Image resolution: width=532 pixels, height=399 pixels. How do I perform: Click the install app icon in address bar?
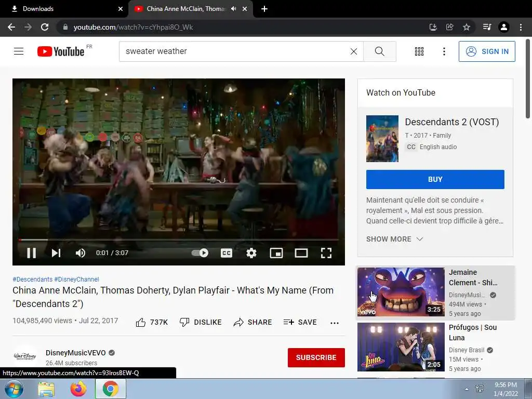[x=433, y=27]
